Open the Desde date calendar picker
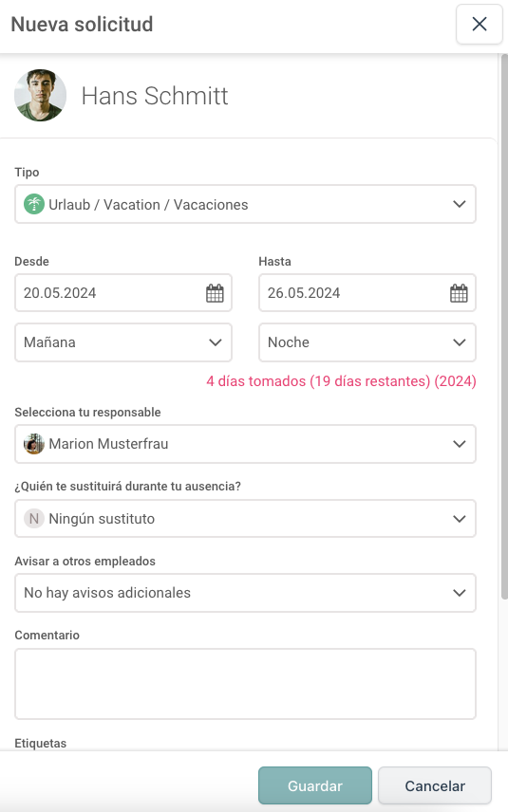 [215, 293]
